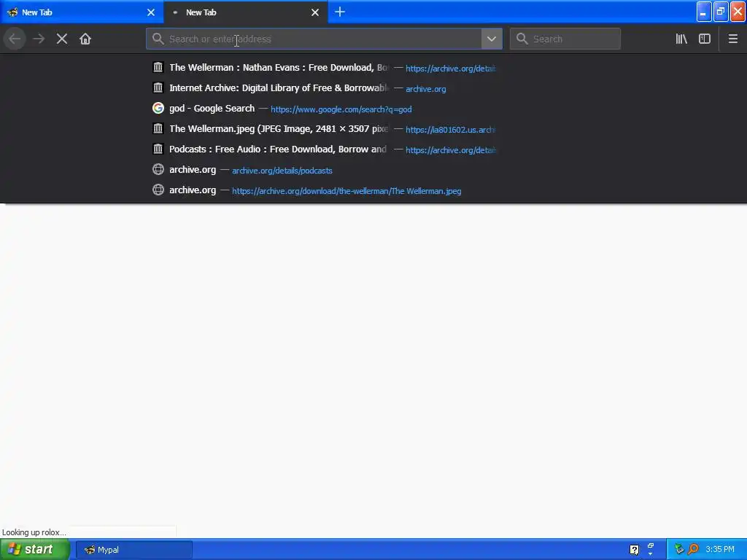The height and width of the screenshot is (560, 747).
Task: Click the orange magnifier tray icon
Action: pyautogui.click(x=693, y=550)
